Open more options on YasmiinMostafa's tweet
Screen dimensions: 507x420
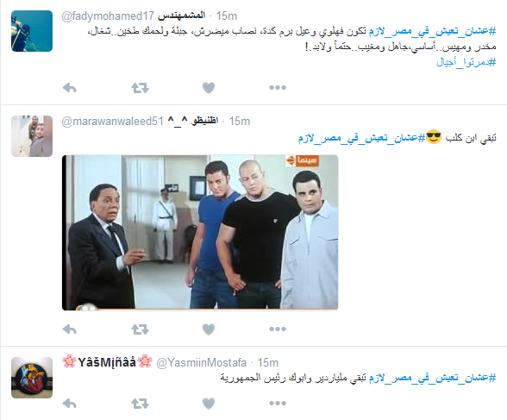coord(278,403)
